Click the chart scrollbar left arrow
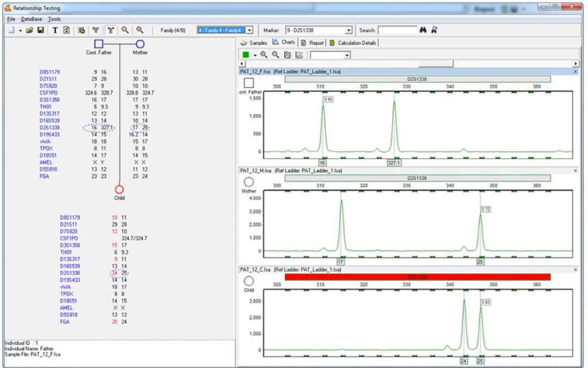The height and width of the screenshot is (368, 588). [x=242, y=64]
